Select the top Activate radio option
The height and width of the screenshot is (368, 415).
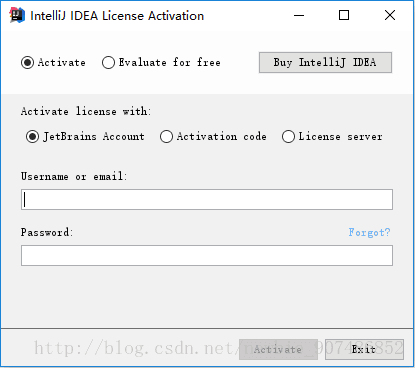click(x=53, y=62)
